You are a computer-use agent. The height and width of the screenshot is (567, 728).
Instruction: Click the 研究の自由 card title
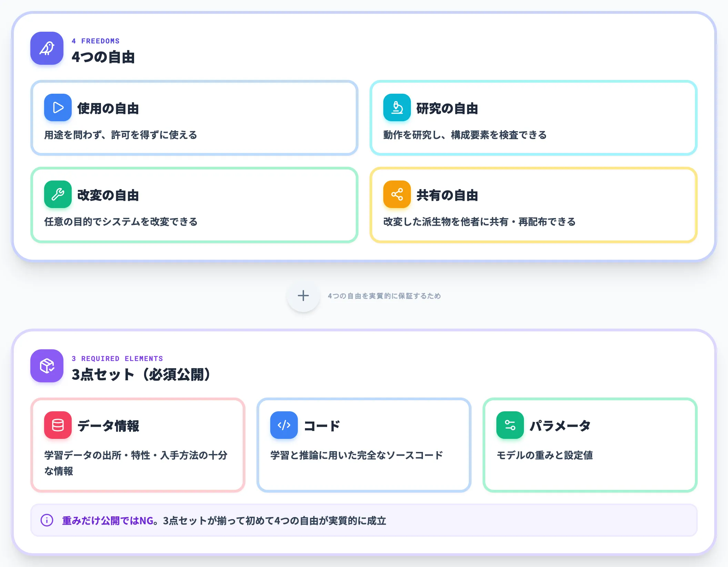pos(447,108)
